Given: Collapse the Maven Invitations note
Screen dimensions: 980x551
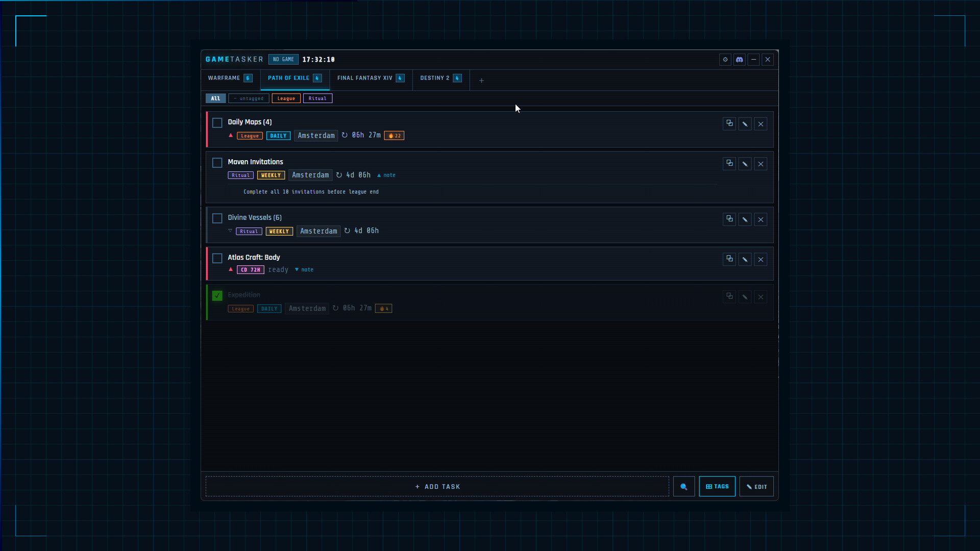Looking at the screenshot, I should pyautogui.click(x=386, y=175).
